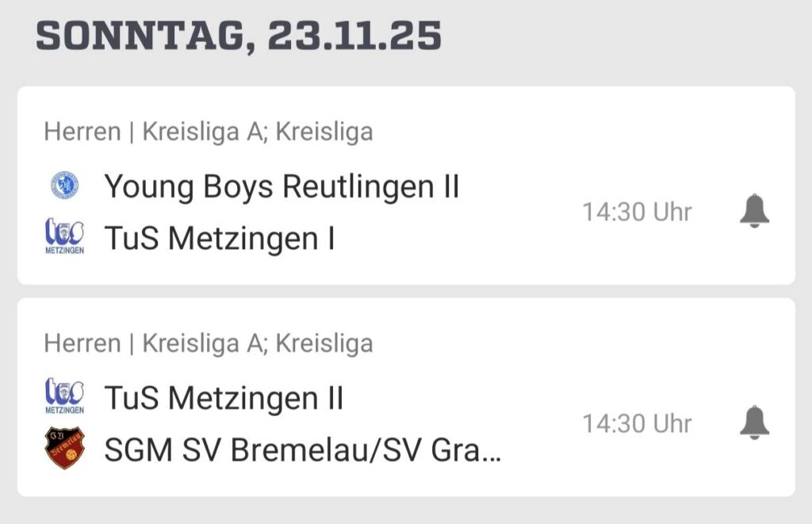Screen dimensions: 812x524
Task: Tap the Young Boys Reutlingen II club crest
Action: [64, 186]
